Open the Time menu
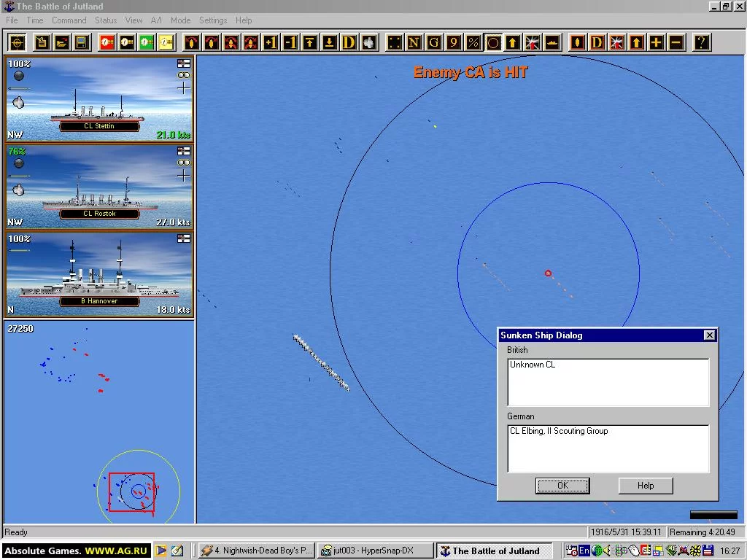 [35, 20]
